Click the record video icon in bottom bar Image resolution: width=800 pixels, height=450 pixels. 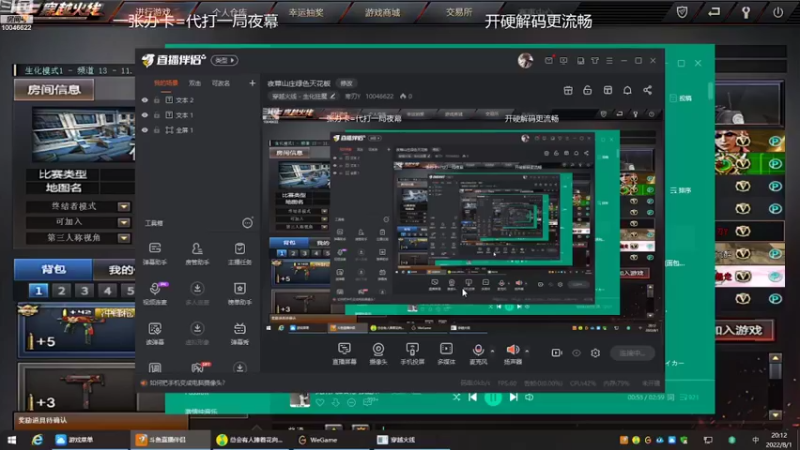pos(557,353)
